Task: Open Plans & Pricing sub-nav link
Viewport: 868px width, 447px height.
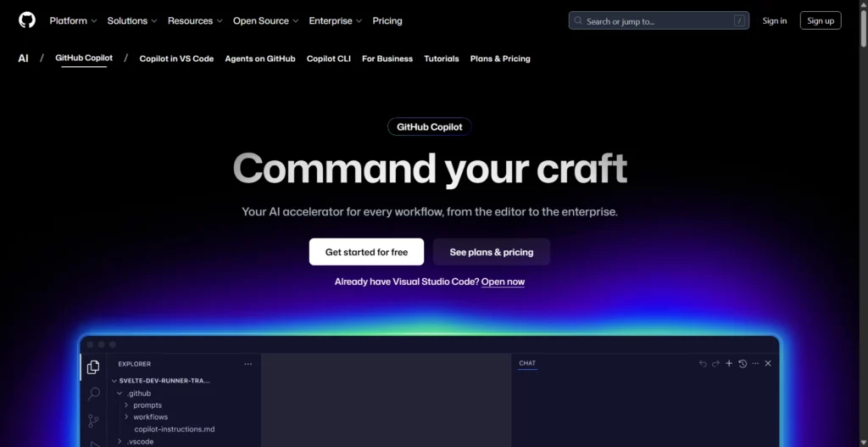Action: 500,59
